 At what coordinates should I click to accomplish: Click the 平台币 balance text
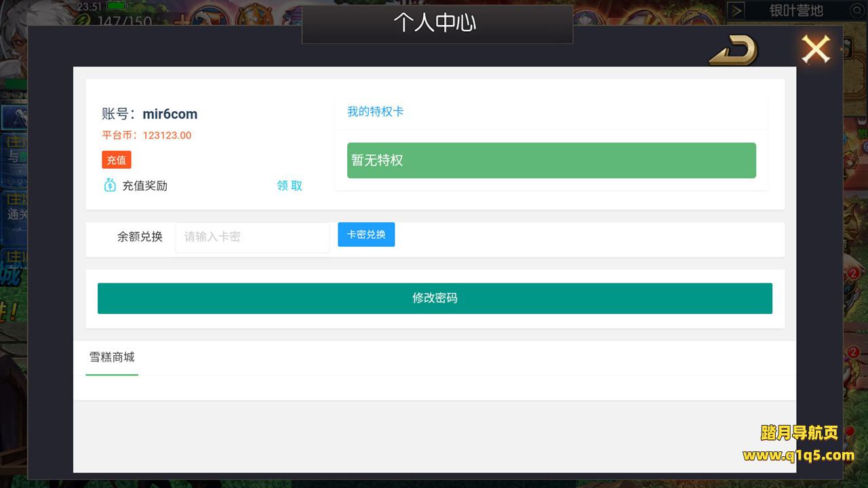[x=146, y=136]
